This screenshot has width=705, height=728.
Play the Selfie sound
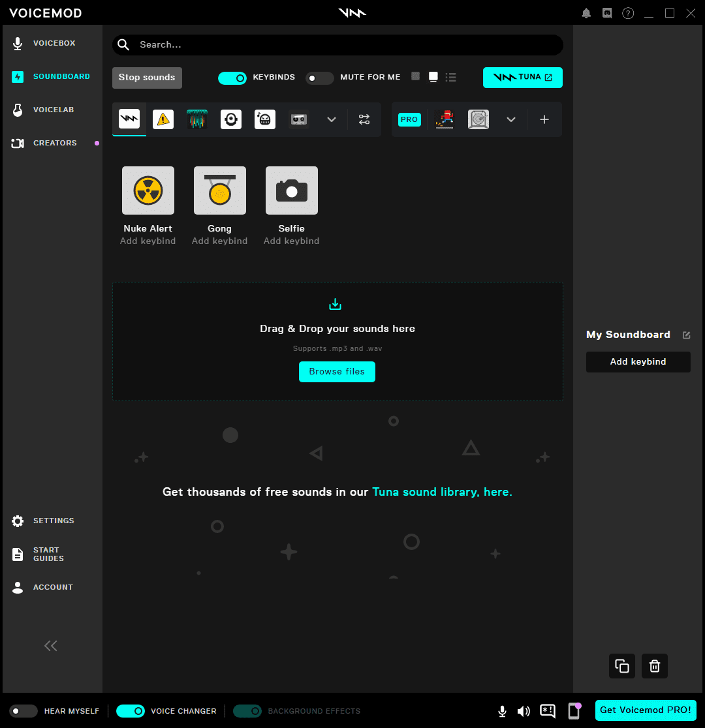[292, 190]
